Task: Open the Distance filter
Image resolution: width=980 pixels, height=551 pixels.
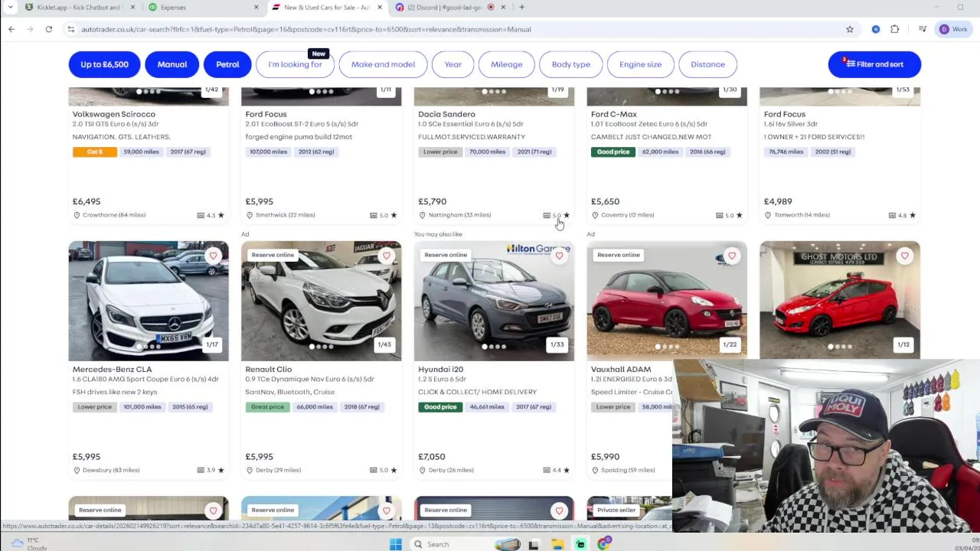Action: pos(707,64)
